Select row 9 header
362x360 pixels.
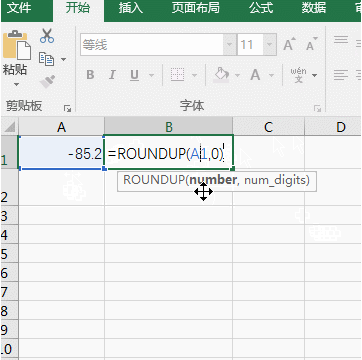tap(9, 330)
